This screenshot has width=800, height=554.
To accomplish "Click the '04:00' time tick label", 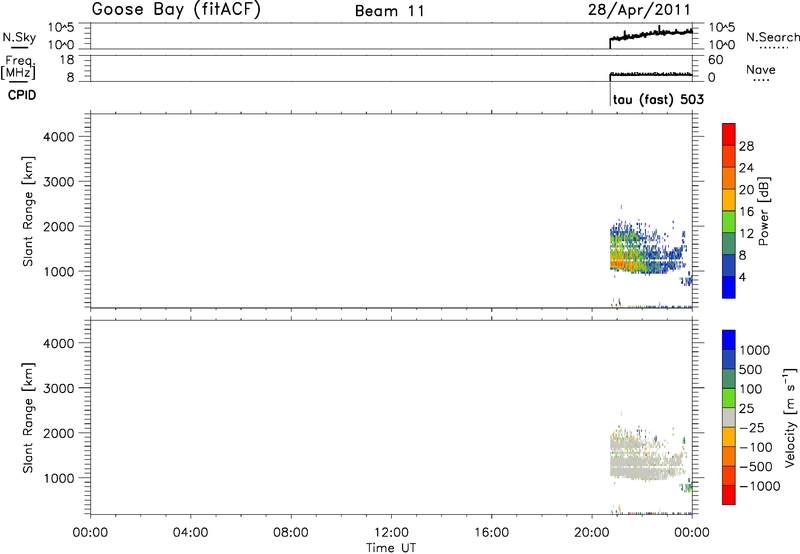I will coord(190,533).
